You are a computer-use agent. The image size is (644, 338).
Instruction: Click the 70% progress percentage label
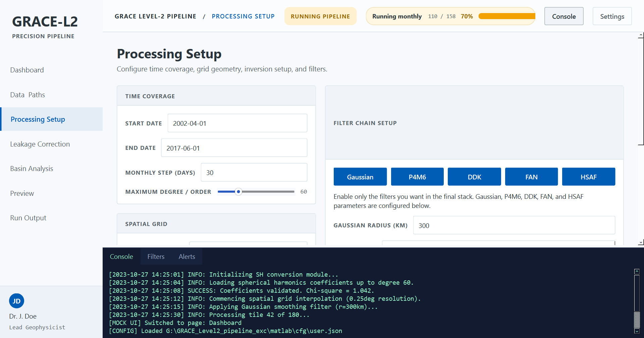coord(467,16)
